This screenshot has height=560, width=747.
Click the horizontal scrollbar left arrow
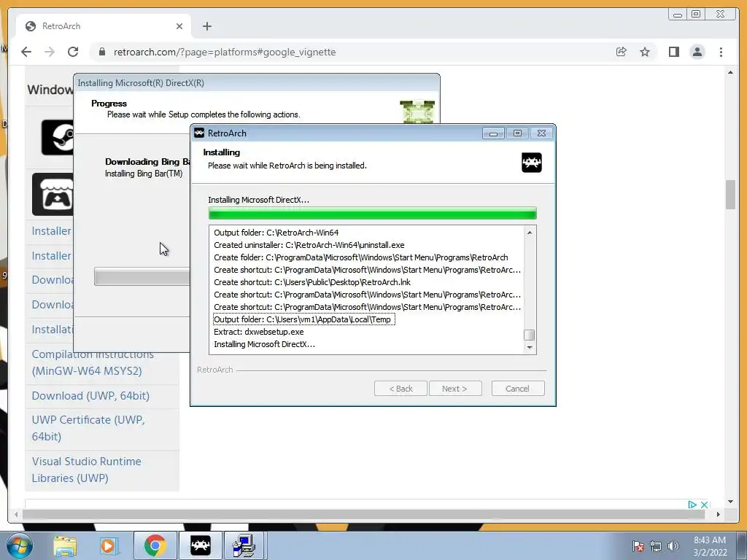click(x=17, y=514)
